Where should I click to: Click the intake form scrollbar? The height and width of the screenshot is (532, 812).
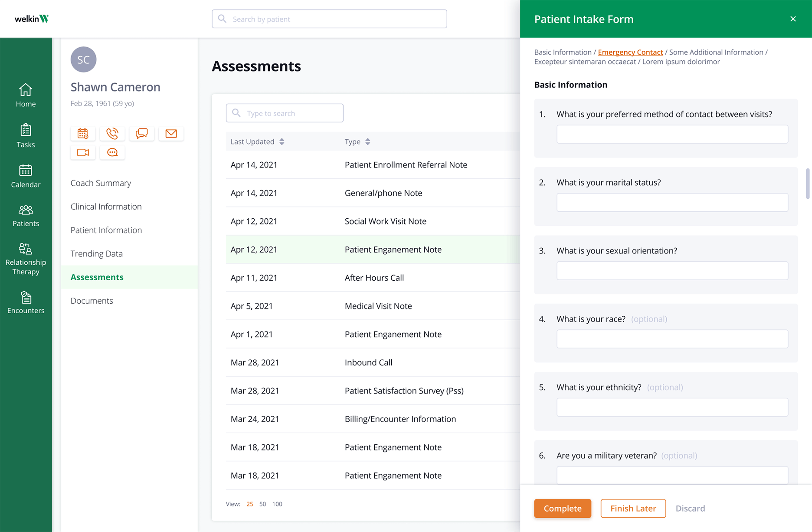[807, 184]
